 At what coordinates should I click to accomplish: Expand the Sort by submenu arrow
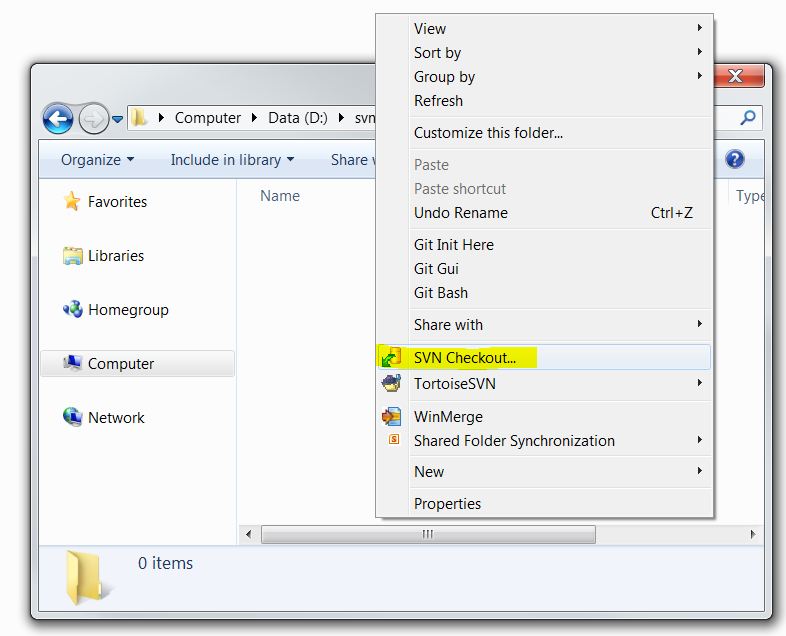[x=700, y=52]
